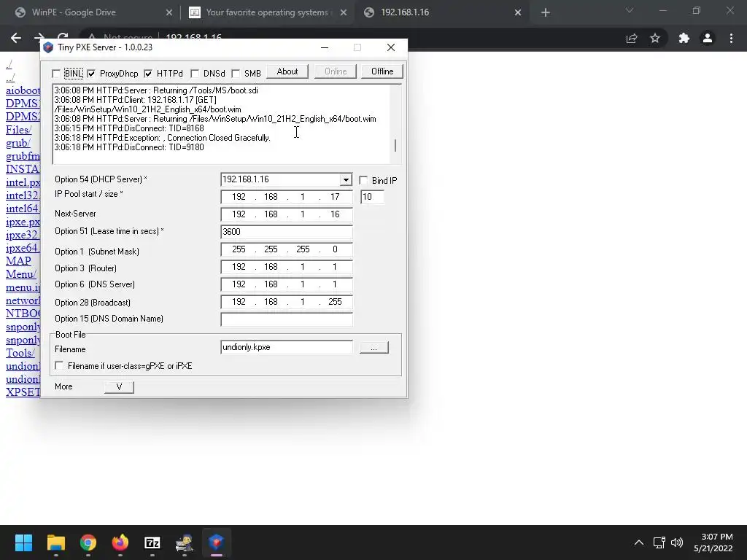Screen dimensions: 747x560
Task: Launch Firefox from the taskbar
Action: coord(120,542)
